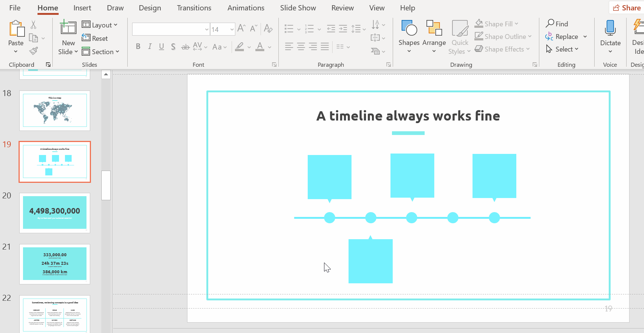Click the Share button
Screen dimensions: 644x333
627,8
